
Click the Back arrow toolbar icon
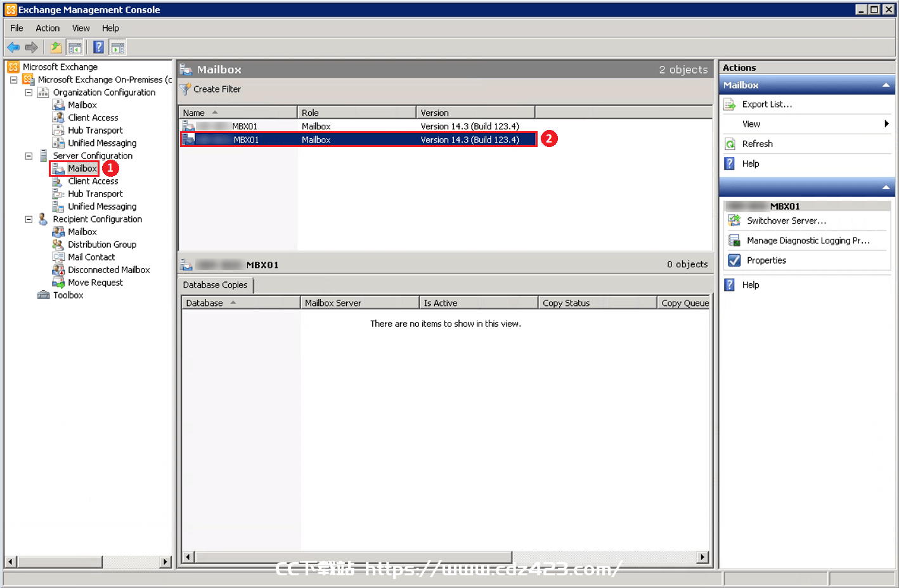pos(13,48)
